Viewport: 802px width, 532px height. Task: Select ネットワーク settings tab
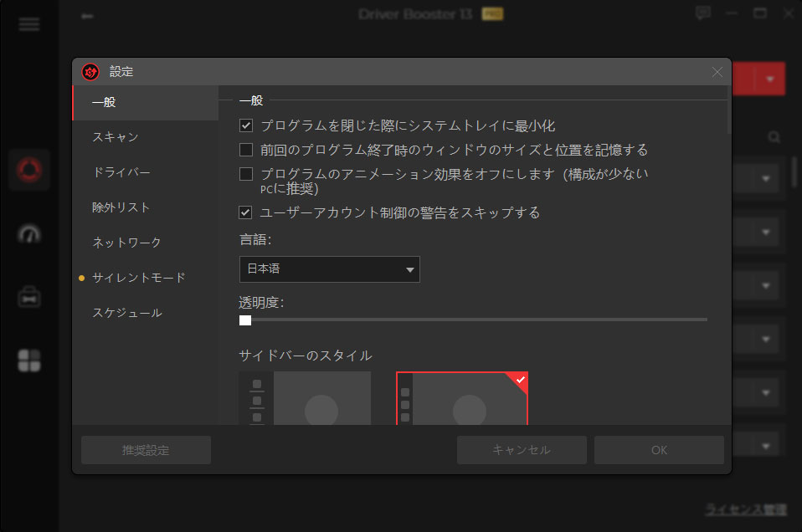coord(146,243)
